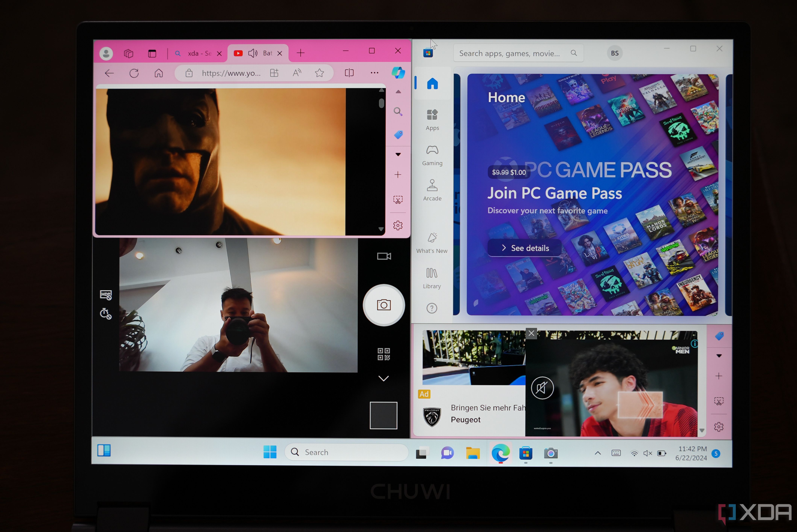Open Library in Microsoft Store
The image size is (797, 532).
pos(432,278)
